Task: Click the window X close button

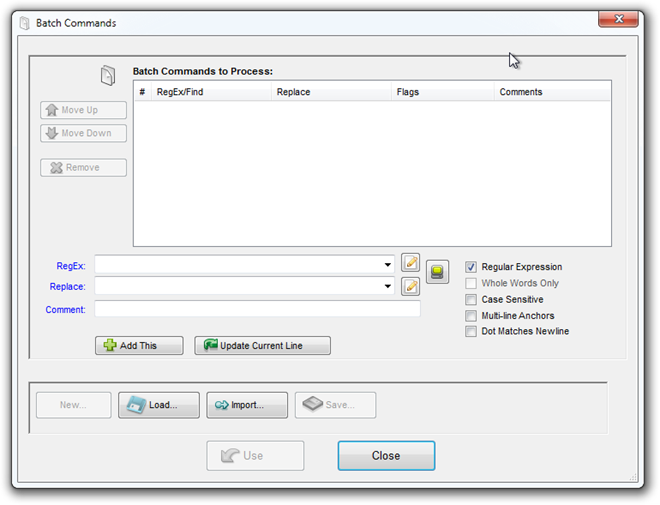Action: [619, 19]
